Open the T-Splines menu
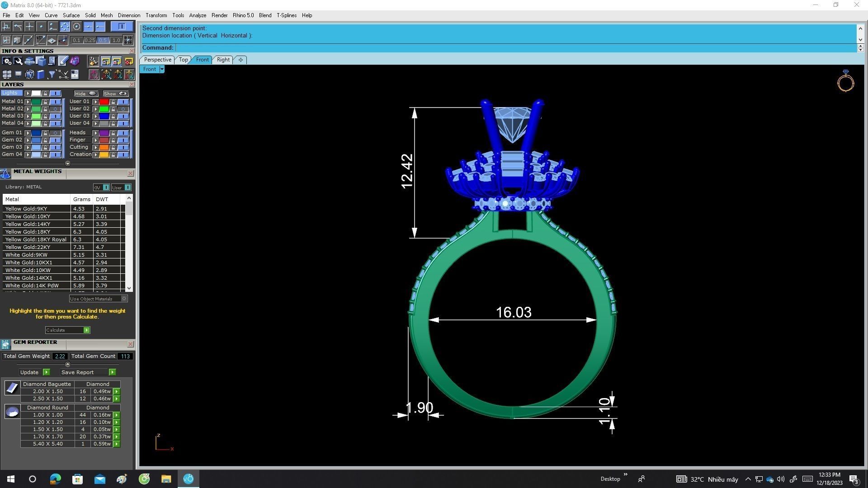Image resolution: width=868 pixels, height=488 pixels. [287, 15]
